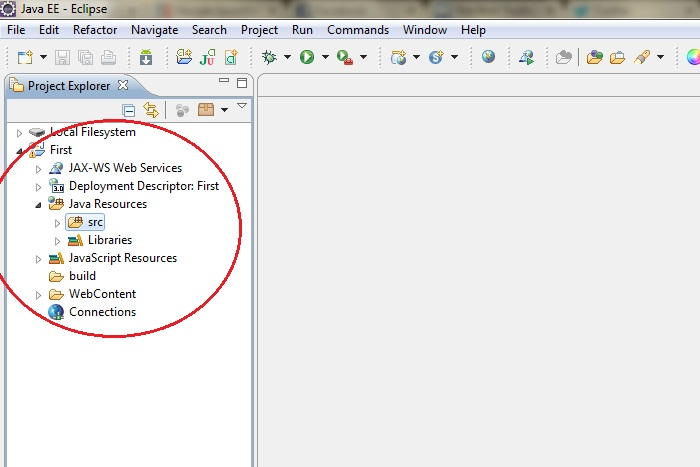Expand Deployment Descriptor: First
The image size is (700, 467).
[x=38, y=187]
